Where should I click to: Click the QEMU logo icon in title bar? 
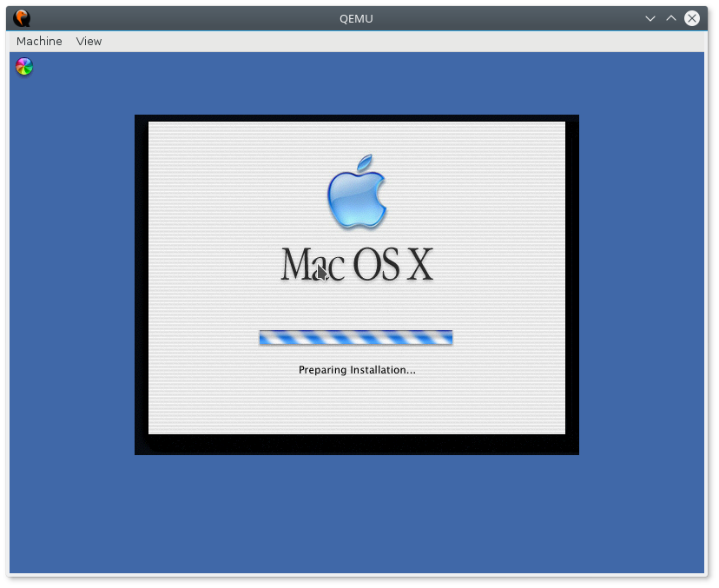[22, 18]
